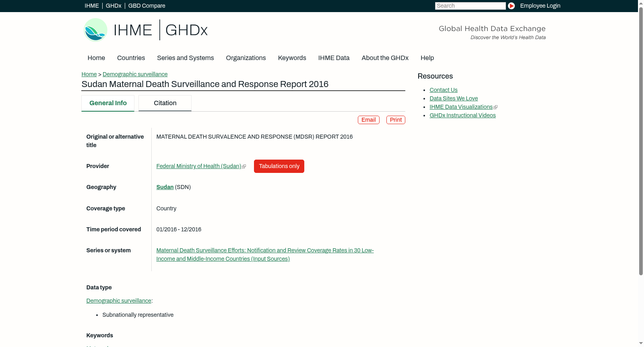Viewport: 644px width, 347px height.
Task: Open the GHDx Instructional Videos link
Action: pos(462,115)
